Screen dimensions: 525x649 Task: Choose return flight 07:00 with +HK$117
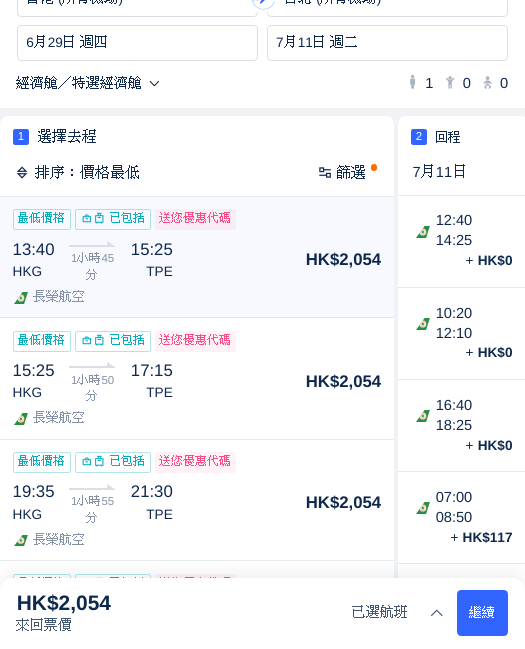pos(462,517)
